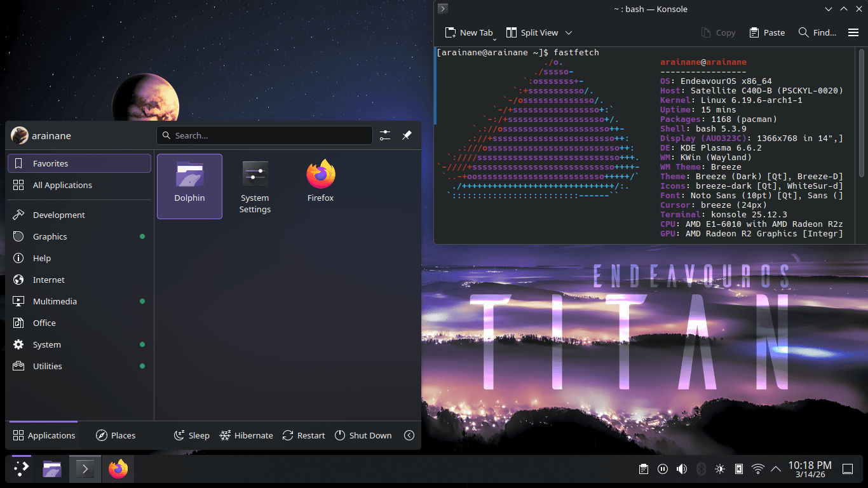868x488 pixels.
Task: Click the Hibernate button
Action: (x=247, y=435)
